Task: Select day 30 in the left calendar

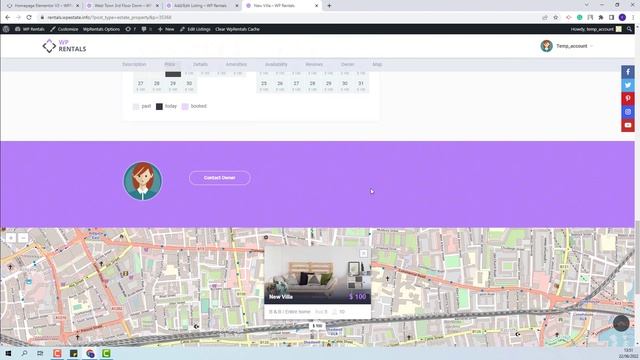Action: [x=189, y=85]
